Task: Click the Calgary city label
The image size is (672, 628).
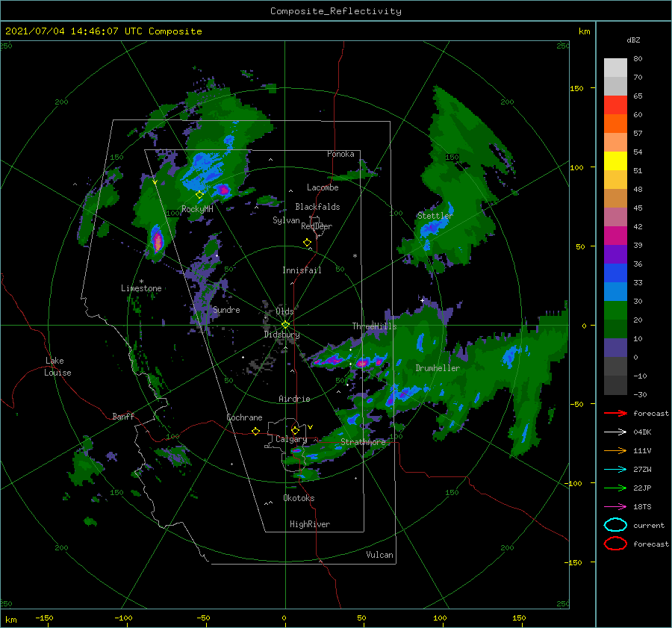Action: (291, 439)
